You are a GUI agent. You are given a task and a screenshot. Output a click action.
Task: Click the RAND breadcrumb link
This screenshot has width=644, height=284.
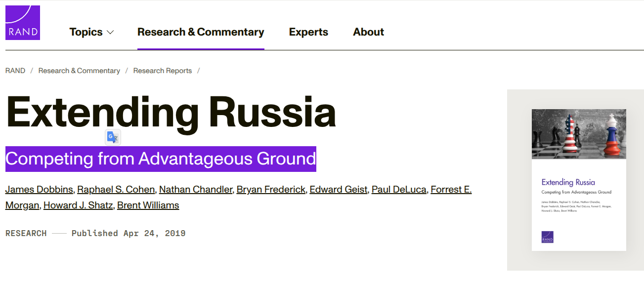click(x=15, y=71)
